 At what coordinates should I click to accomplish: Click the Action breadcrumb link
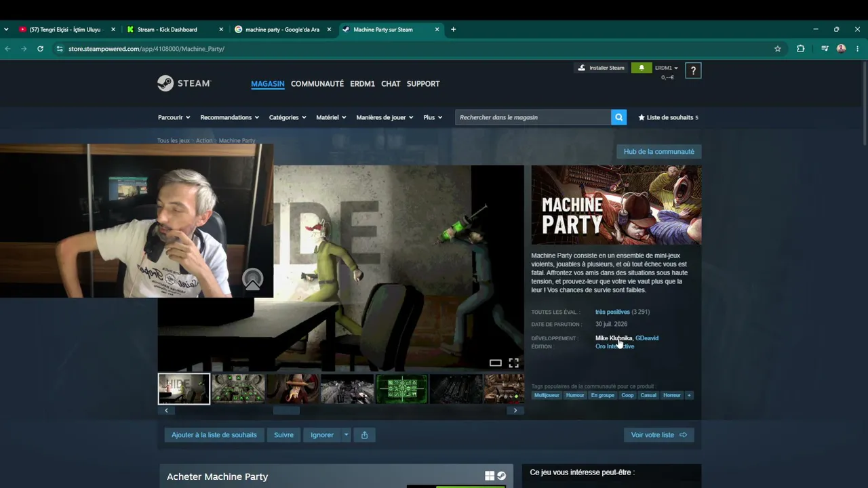(204, 141)
